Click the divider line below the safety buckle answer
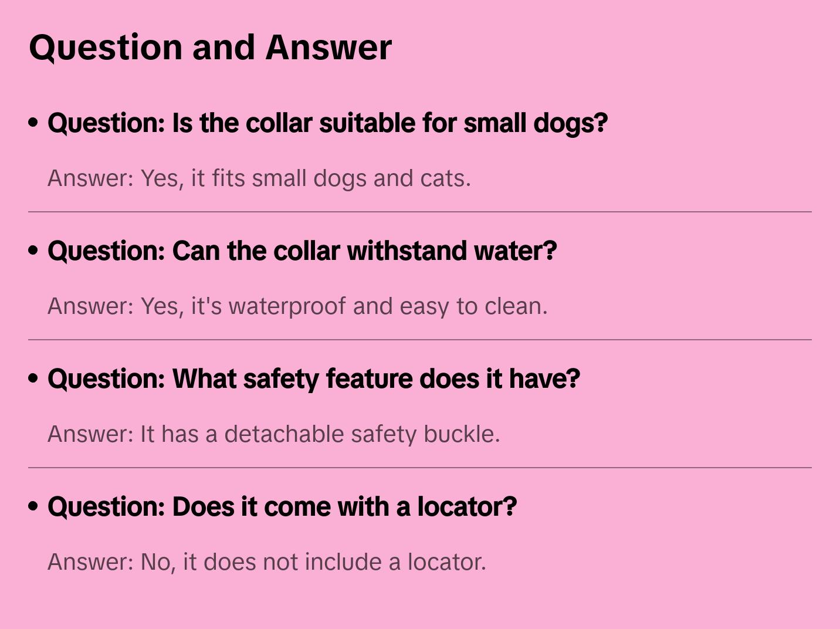Screen dimensions: 840x629 tap(420, 468)
